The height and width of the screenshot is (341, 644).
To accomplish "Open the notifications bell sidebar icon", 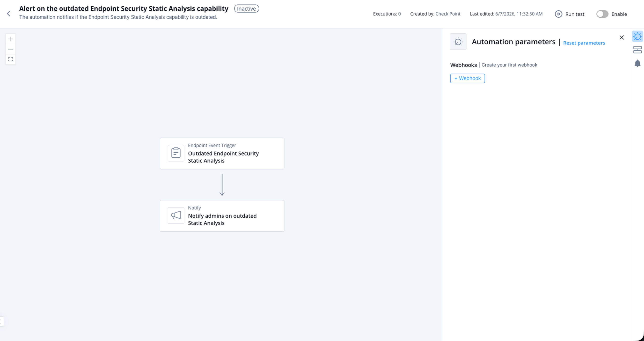I will pyautogui.click(x=637, y=63).
